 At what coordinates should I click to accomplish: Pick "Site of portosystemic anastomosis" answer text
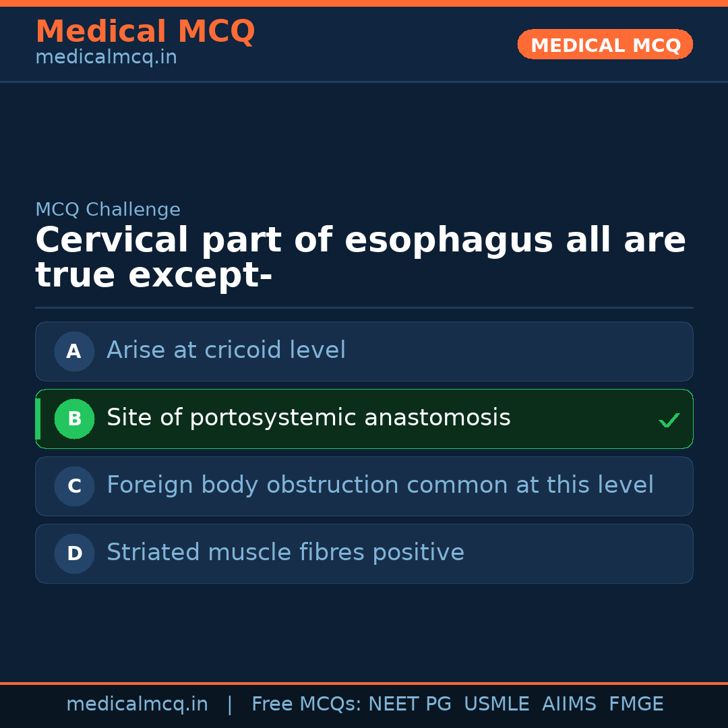point(308,418)
